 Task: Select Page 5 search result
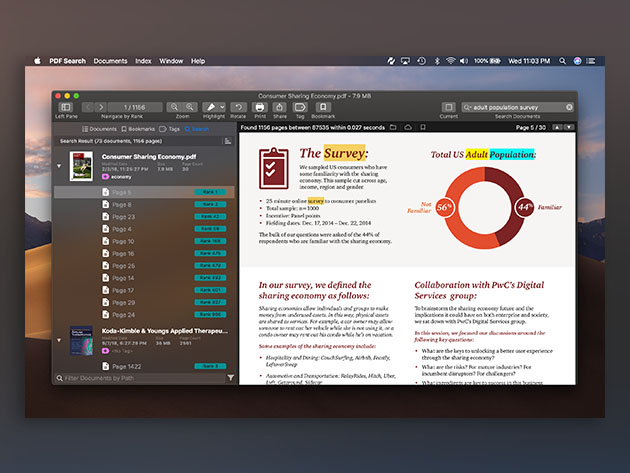coord(144,192)
